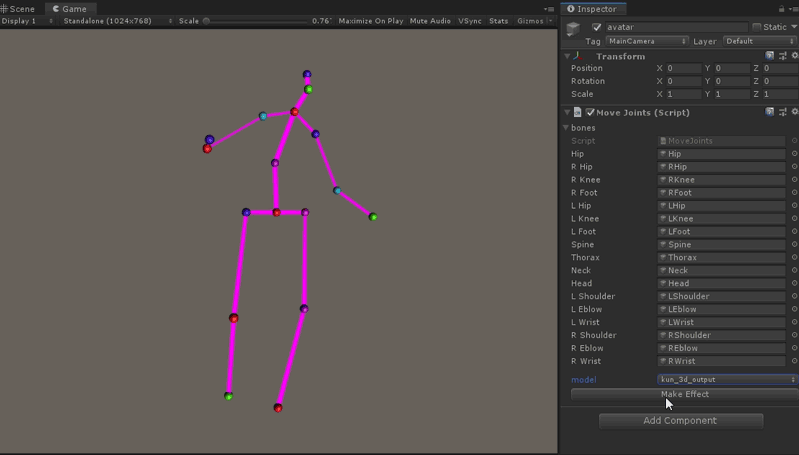The height and width of the screenshot is (455, 799).
Task: Toggle Maximize On Play
Action: click(x=370, y=21)
